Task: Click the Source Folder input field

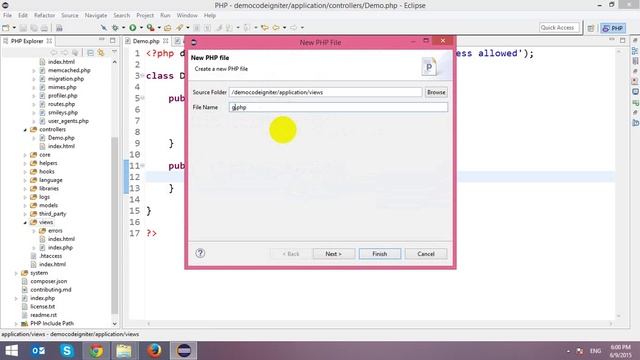Action: click(326, 92)
